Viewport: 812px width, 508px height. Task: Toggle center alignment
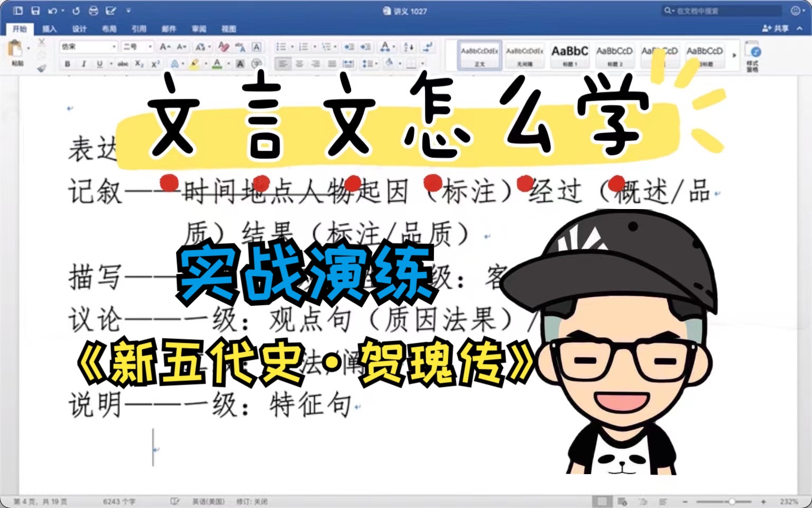(299, 63)
